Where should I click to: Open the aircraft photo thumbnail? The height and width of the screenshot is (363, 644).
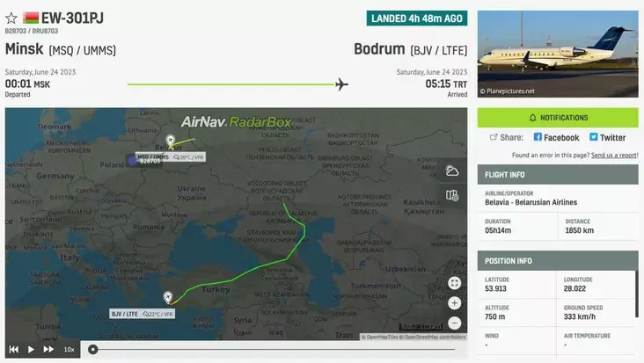[x=558, y=54]
